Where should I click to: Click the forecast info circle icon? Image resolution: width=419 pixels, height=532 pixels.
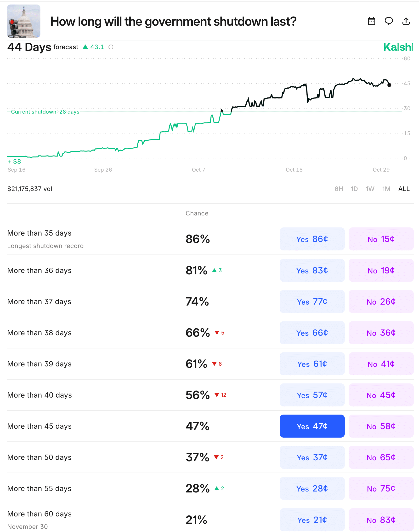(x=111, y=47)
